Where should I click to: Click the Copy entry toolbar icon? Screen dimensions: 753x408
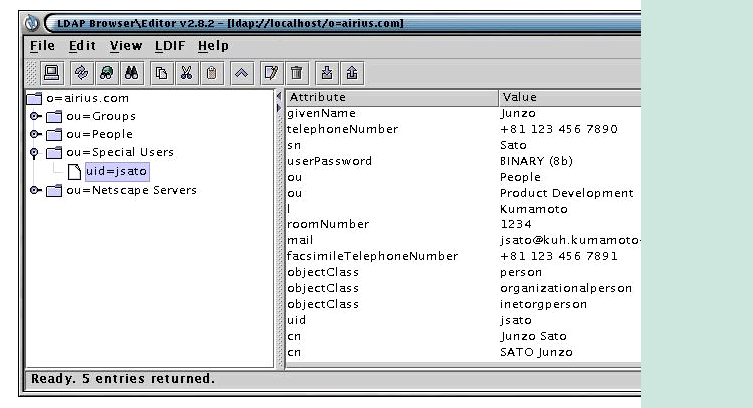pos(162,73)
